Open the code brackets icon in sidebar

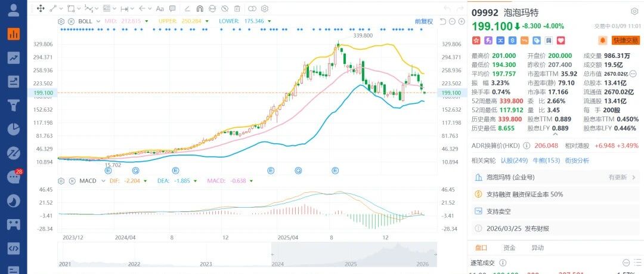[14, 248]
